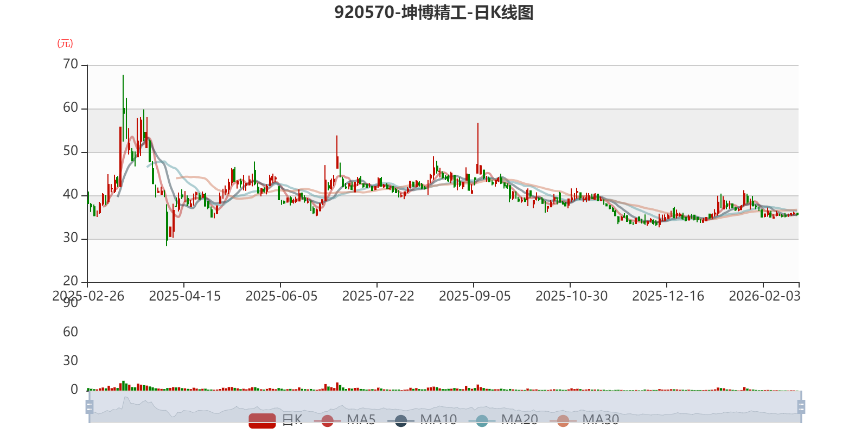The height and width of the screenshot is (434, 868).
Task: Click the chart title 920570-坤博精工-日K线图
Action: 434,12
